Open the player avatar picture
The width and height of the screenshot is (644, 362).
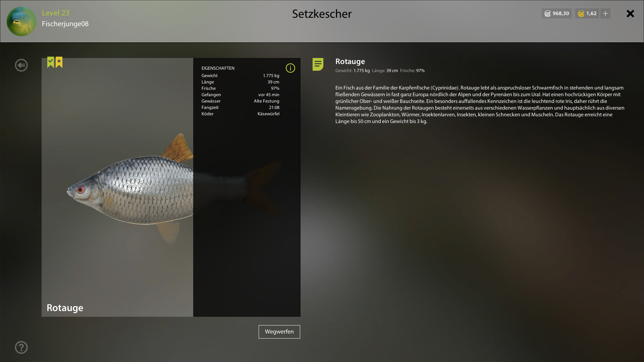tap(21, 21)
